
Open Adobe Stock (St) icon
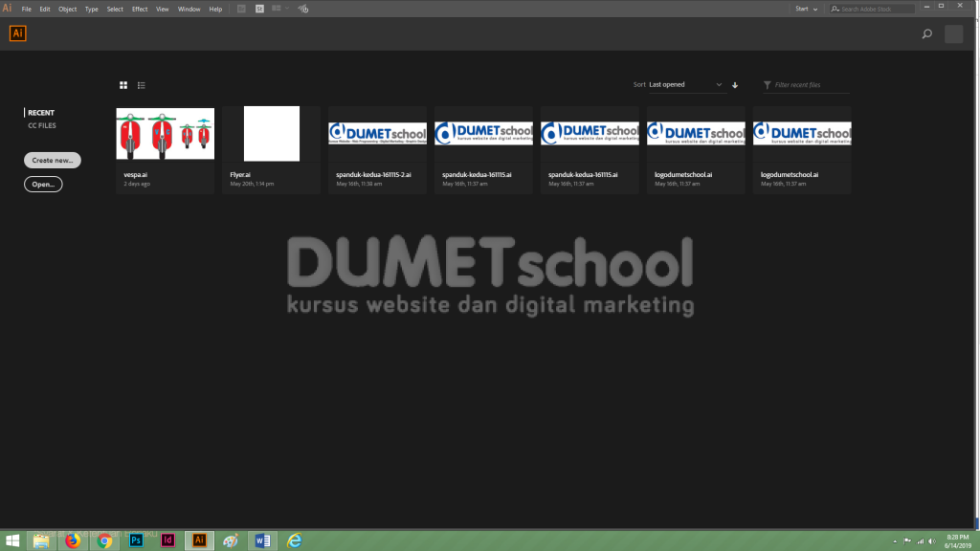[x=259, y=9]
